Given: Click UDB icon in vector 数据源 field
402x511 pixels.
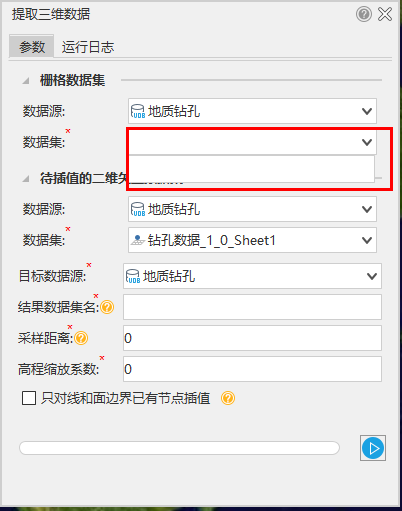Looking at the screenshot, I should (x=138, y=209).
